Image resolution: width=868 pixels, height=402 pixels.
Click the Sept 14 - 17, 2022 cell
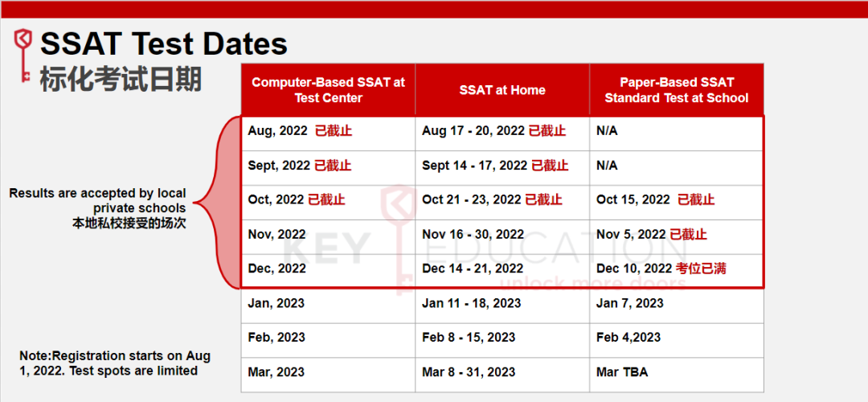pyautogui.click(x=495, y=166)
